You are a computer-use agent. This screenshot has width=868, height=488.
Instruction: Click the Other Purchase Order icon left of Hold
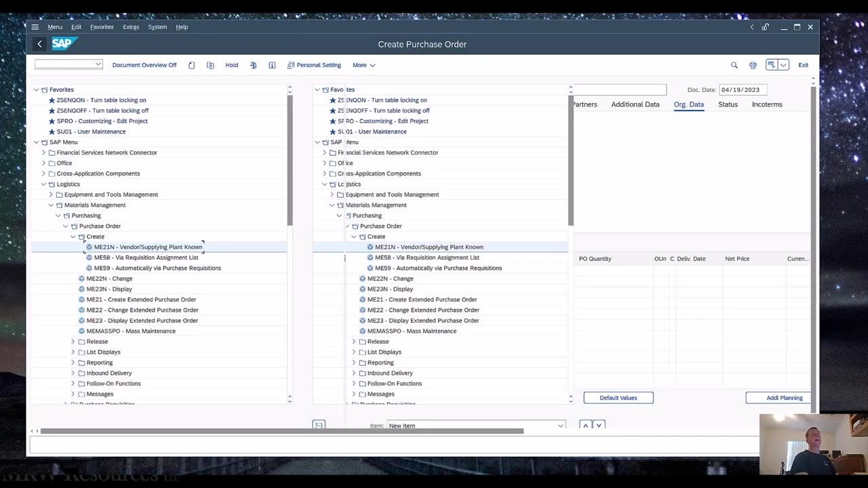coord(210,65)
